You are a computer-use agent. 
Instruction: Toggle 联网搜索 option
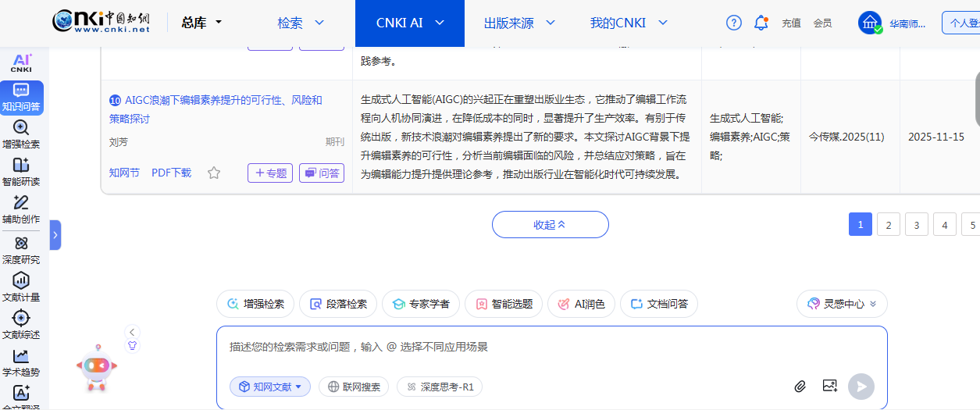354,387
